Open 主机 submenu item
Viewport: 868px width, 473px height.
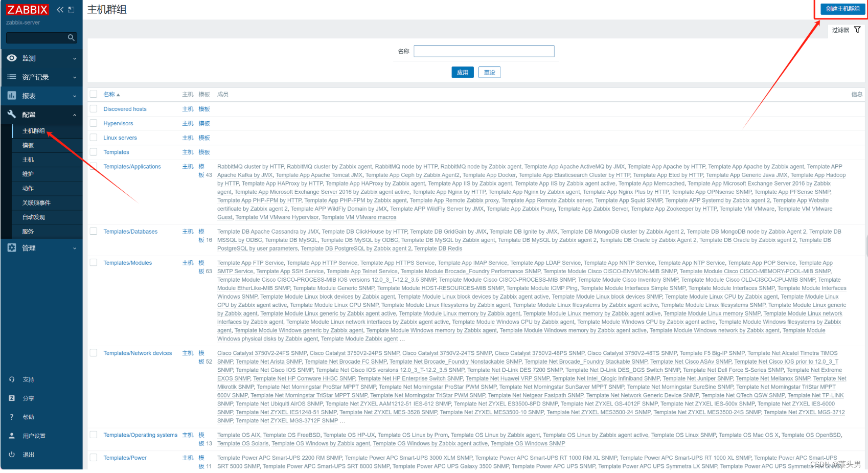pyautogui.click(x=28, y=160)
